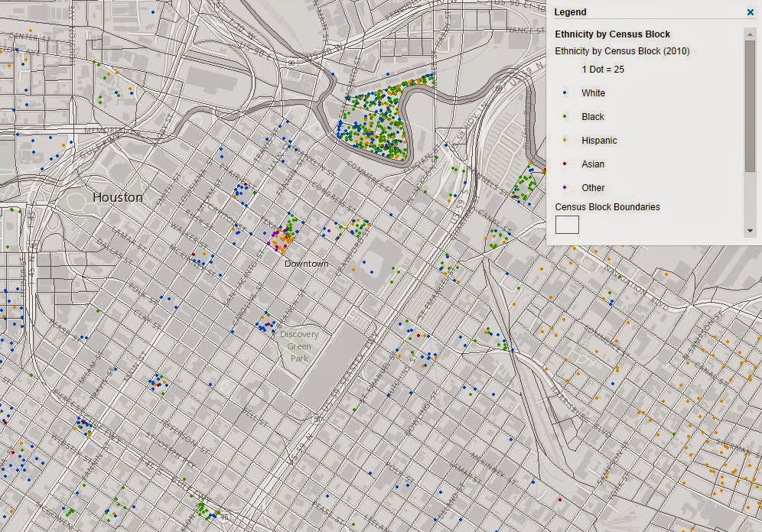The image size is (762, 532).
Task: Click the red Asian legend dot
Action: tap(564, 164)
